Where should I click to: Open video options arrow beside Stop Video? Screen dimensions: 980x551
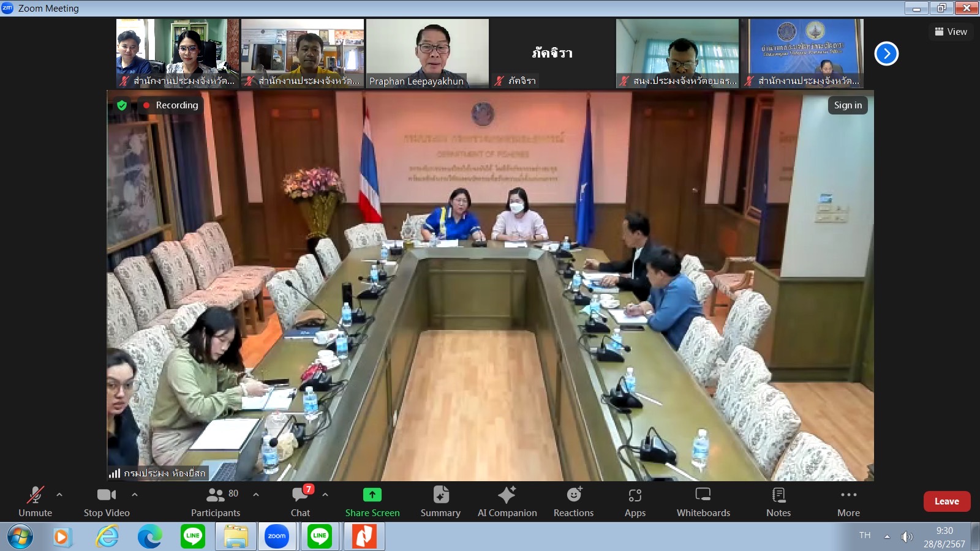click(x=135, y=495)
